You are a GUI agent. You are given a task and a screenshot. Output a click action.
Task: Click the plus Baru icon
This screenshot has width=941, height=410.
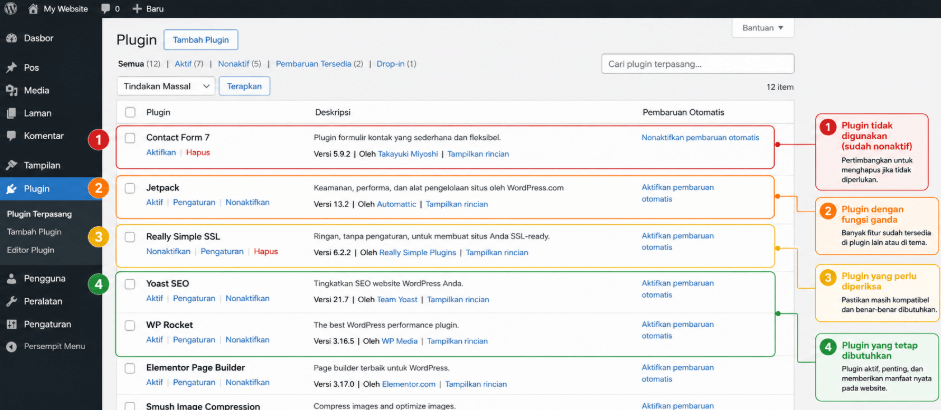[x=137, y=8]
